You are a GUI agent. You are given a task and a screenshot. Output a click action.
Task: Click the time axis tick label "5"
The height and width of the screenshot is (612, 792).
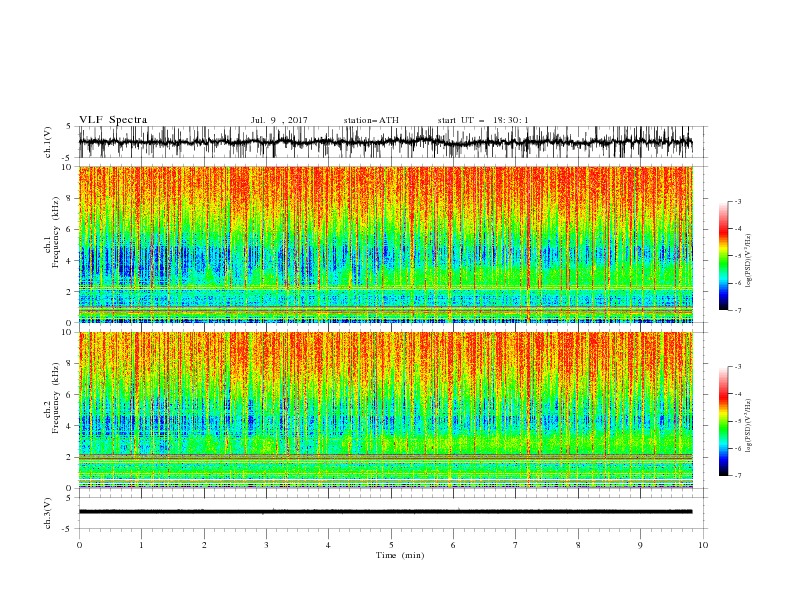click(391, 545)
